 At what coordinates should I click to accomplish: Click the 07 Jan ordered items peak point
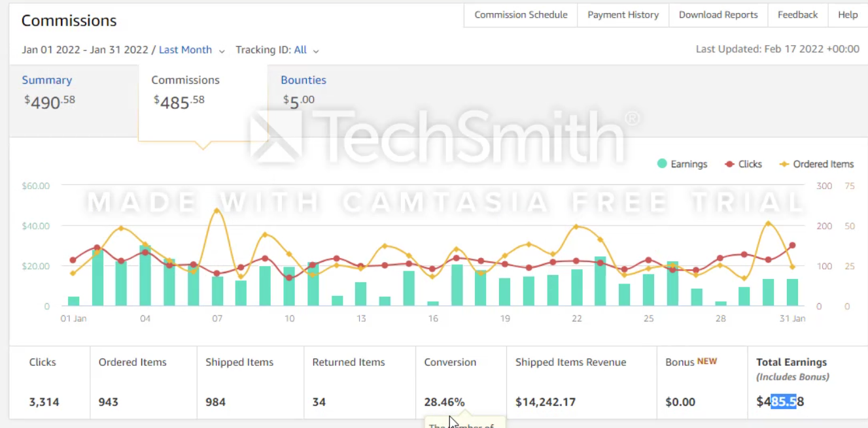pos(217,210)
